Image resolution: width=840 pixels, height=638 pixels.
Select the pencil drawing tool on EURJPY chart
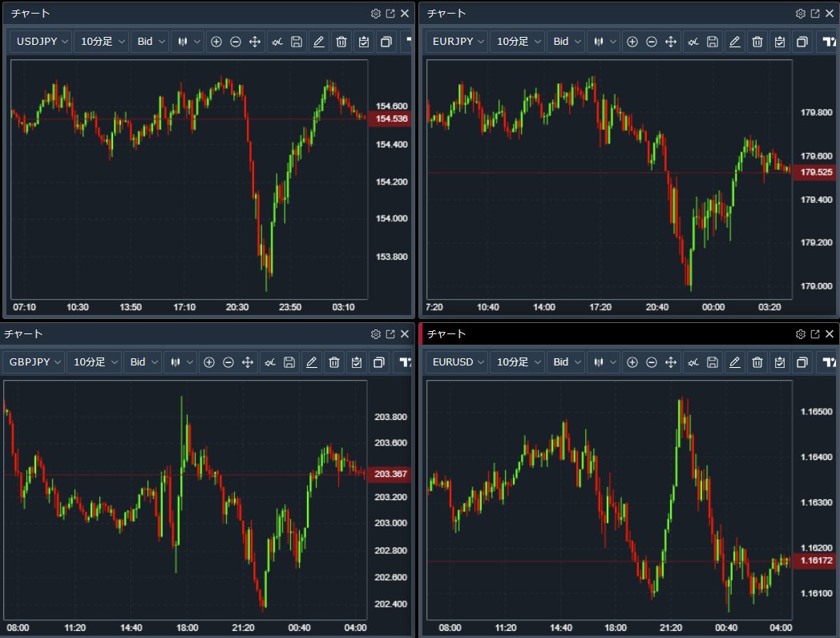[x=735, y=41]
